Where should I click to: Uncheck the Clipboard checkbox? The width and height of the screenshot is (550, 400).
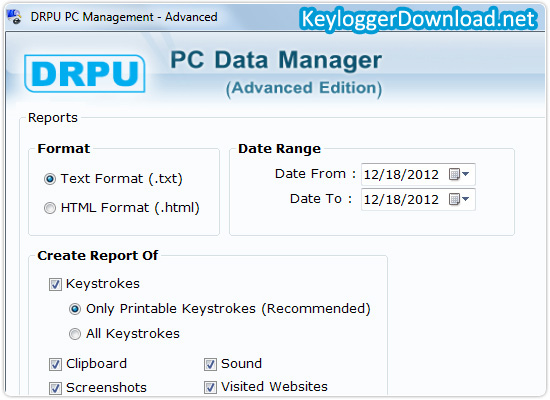pyautogui.click(x=55, y=364)
